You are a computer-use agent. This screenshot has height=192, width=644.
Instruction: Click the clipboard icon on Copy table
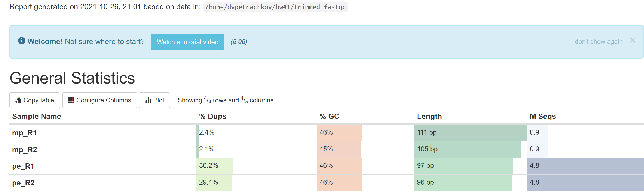18,100
